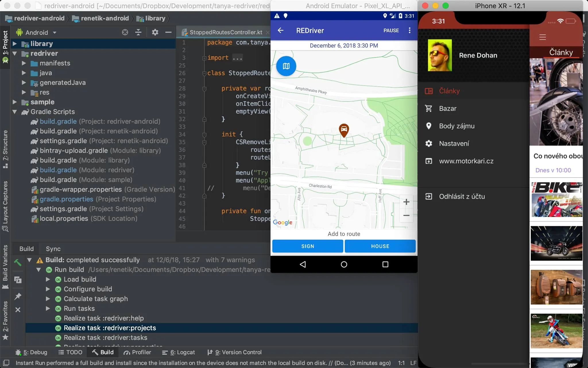The height and width of the screenshot is (368, 588).
Task: Click the scroll-from-source target icon in the Project panel
Action: pos(125,32)
